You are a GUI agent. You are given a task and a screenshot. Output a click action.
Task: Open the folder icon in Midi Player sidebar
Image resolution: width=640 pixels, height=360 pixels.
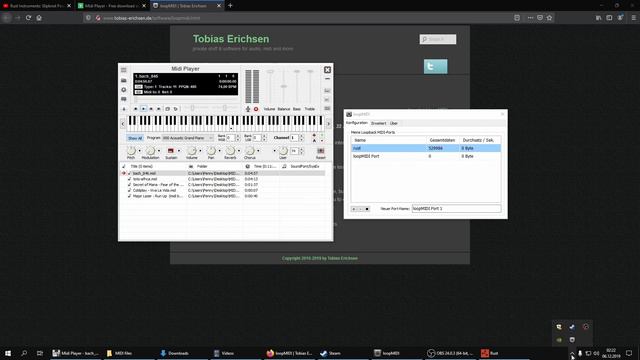click(124, 80)
